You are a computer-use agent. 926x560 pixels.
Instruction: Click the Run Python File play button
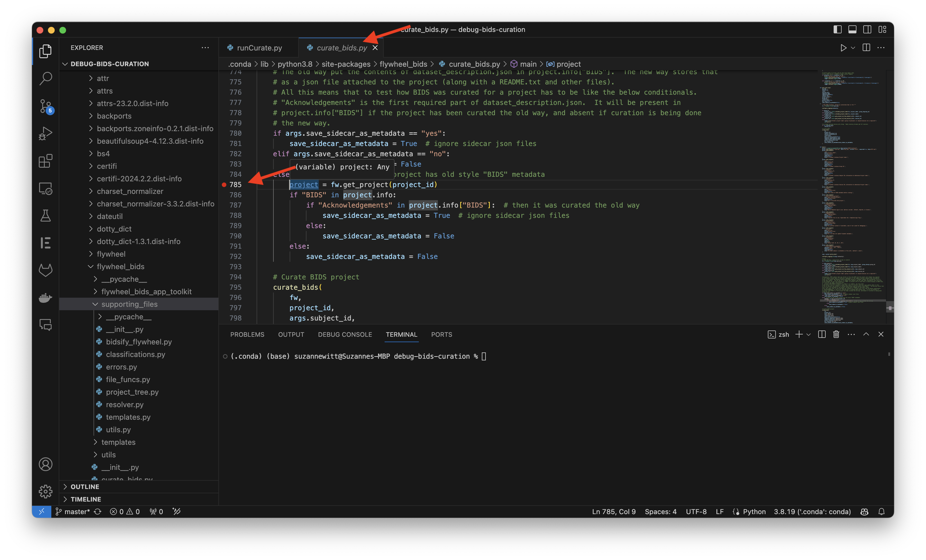[x=843, y=48]
